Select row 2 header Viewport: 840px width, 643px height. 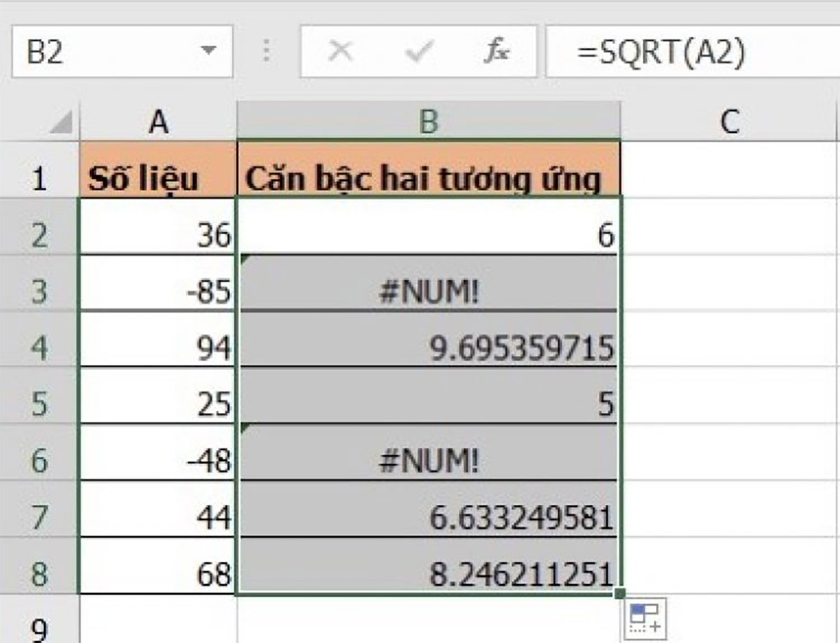coord(39,227)
